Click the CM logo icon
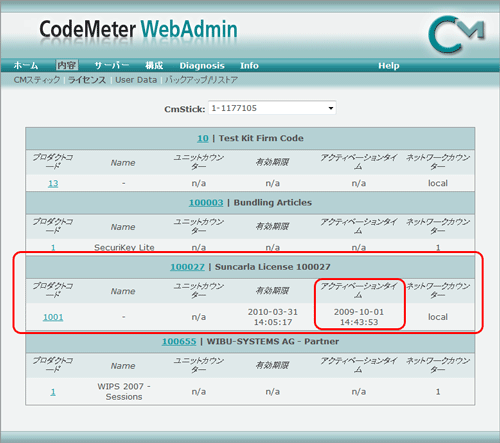Viewport: 500px width, 443px height. click(x=457, y=35)
